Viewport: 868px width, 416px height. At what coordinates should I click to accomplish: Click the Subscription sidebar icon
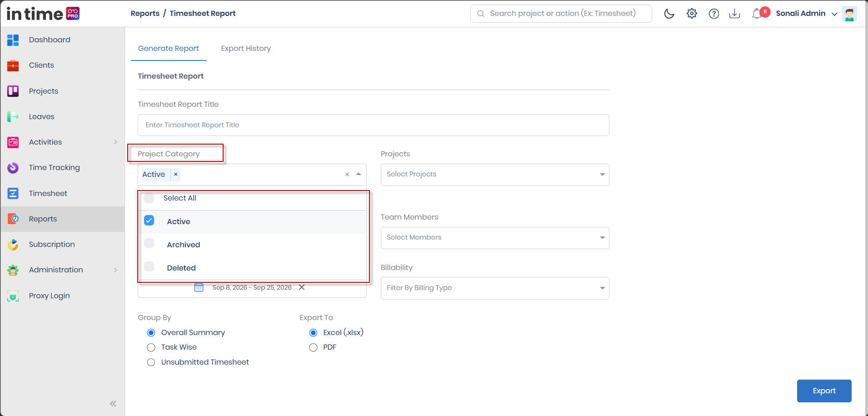13,245
